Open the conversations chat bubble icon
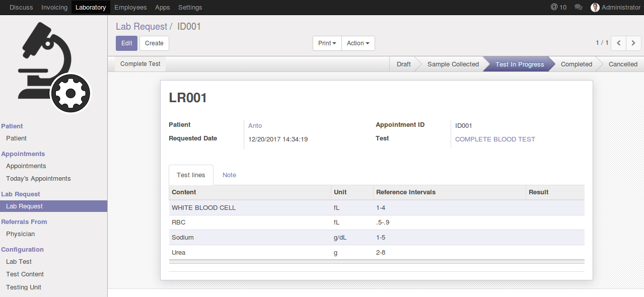 [x=579, y=8]
